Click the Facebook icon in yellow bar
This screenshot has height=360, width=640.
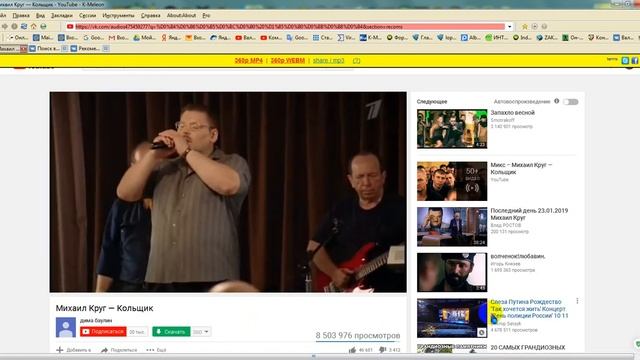[635, 60]
